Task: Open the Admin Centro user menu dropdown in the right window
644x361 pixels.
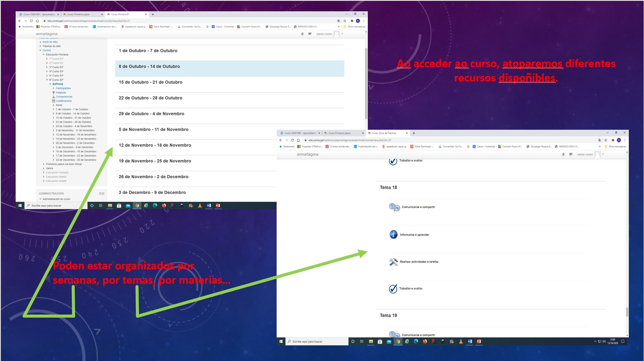Action: point(603,154)
